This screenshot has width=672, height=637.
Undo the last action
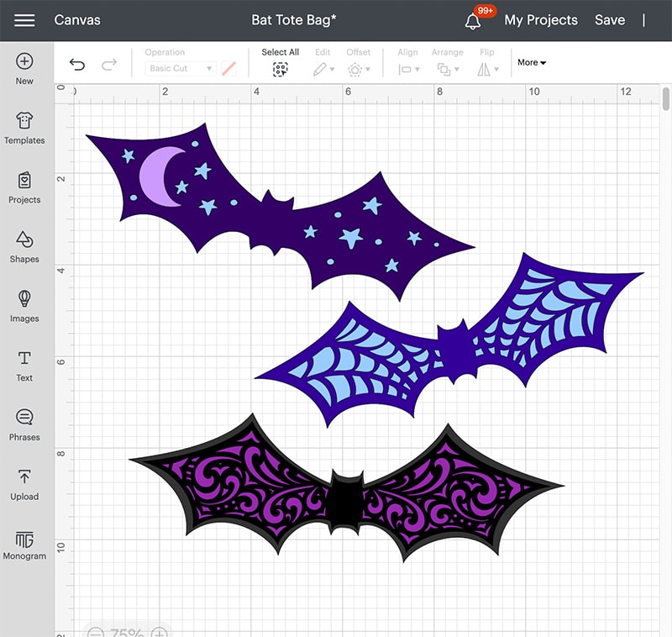[78, 63]
